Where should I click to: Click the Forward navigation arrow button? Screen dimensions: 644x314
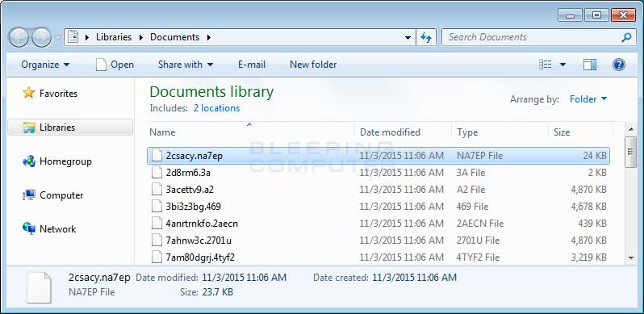click(x=41, y=37)
